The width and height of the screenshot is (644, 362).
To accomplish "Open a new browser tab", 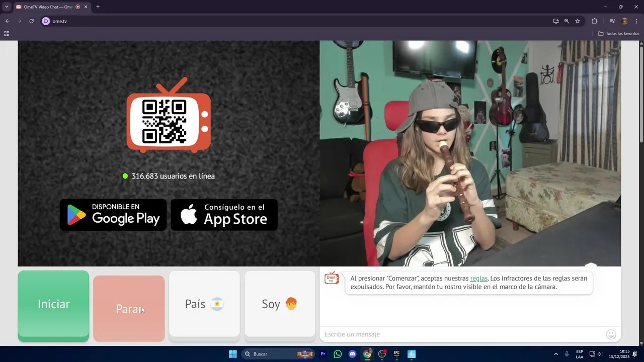I will click(x=98, y=7).
